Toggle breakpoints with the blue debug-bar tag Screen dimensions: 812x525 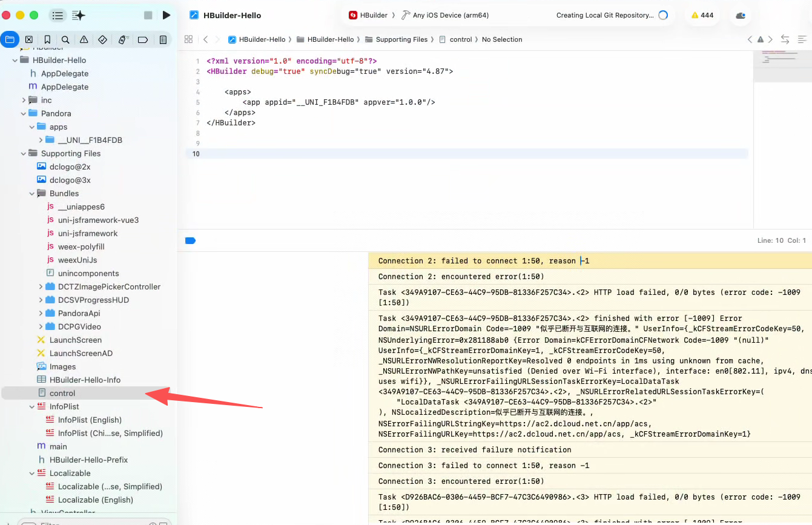tap(190, 240)
